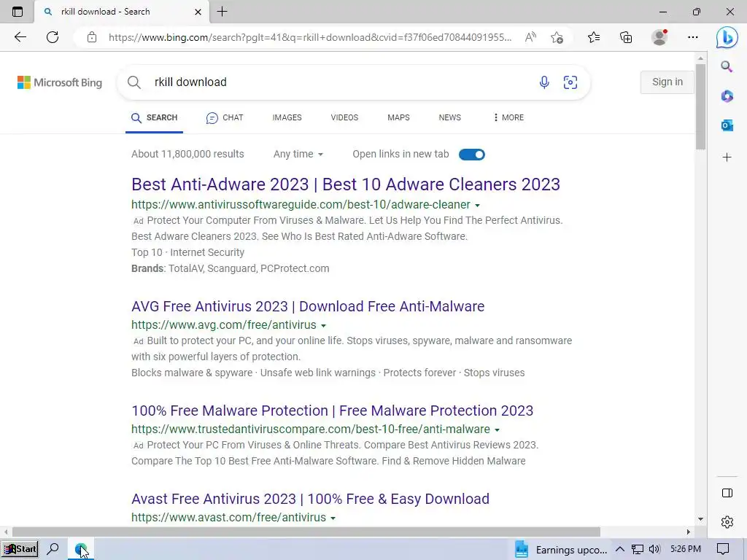
Task: Open the notification center icon
Action: click(x=723, y=550)
